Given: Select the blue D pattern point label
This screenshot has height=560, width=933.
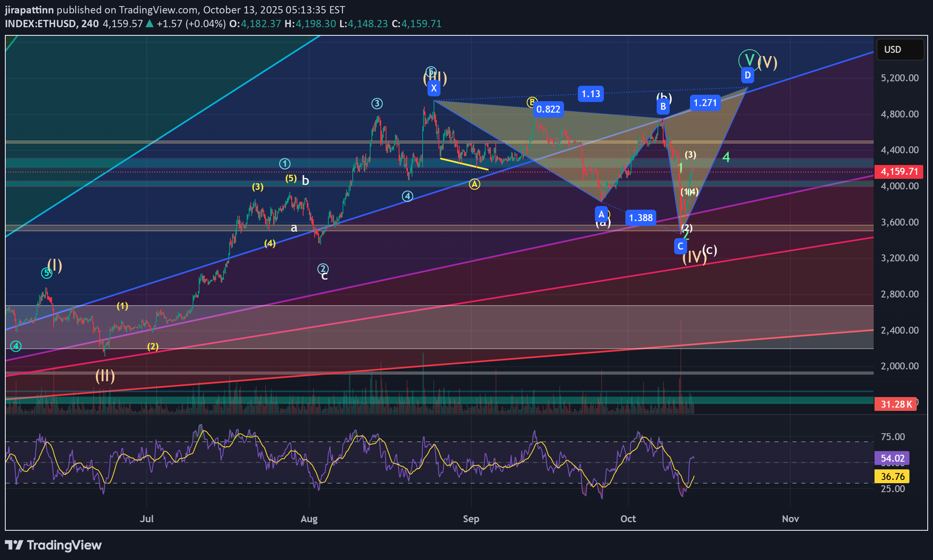Looking at the screenshot, I should pyautogui.click(x=747, y=75).
